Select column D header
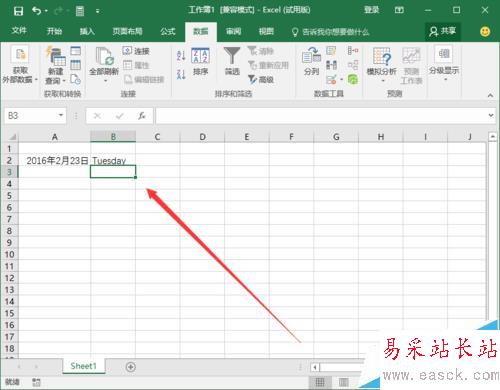Image resolution: width=500 pixels, height=390 pixels. pyautogui.click(x=202, y=137)
